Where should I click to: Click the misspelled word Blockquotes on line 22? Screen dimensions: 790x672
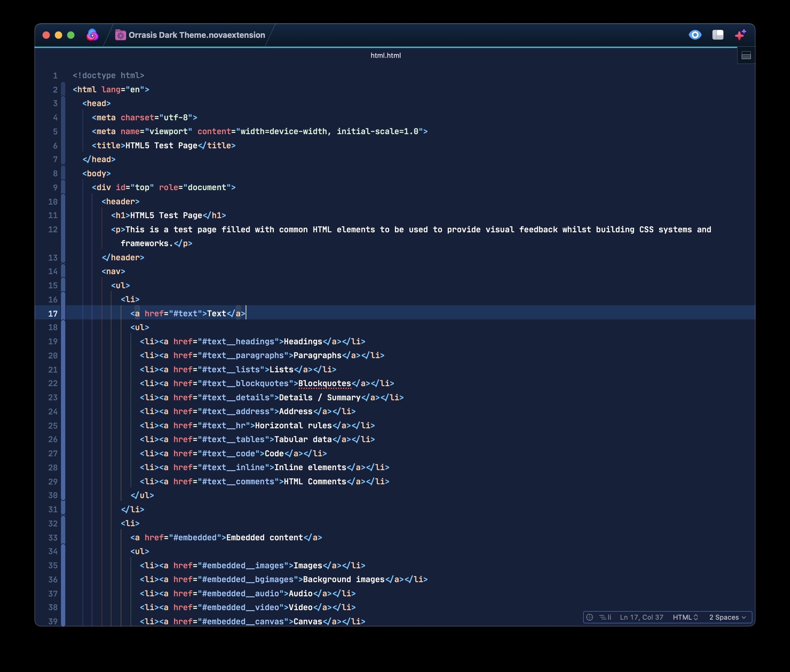324,384
